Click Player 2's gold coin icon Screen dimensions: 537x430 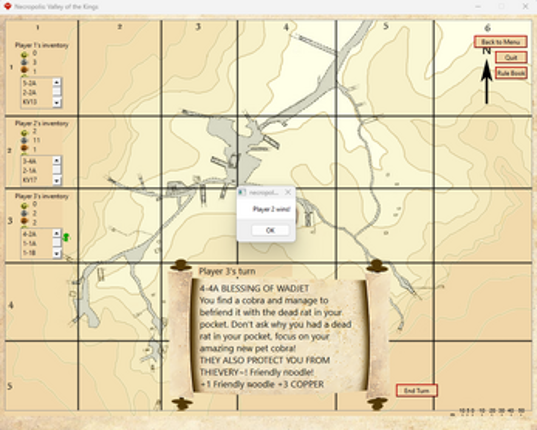(24, 132)
